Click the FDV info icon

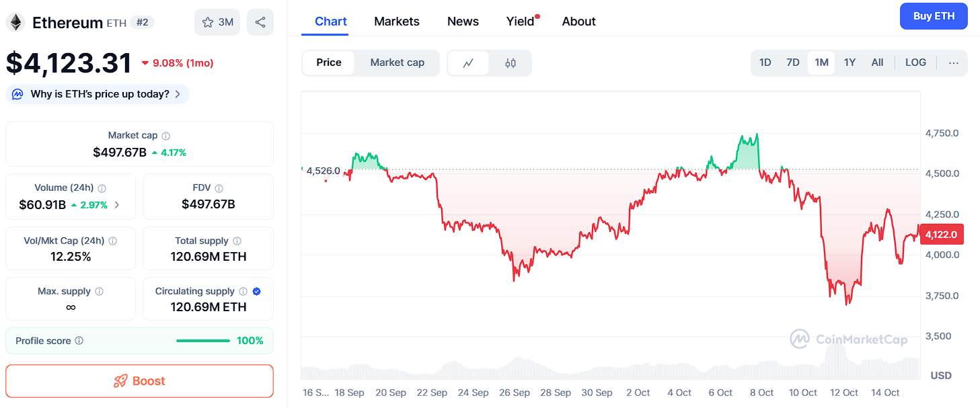click(x=219, y=188)
